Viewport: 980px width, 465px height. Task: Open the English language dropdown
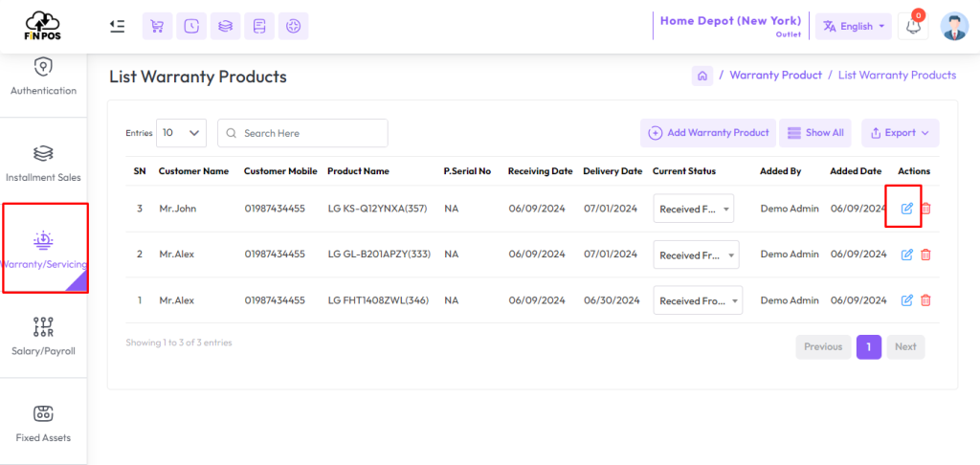[x=853, y=26]
